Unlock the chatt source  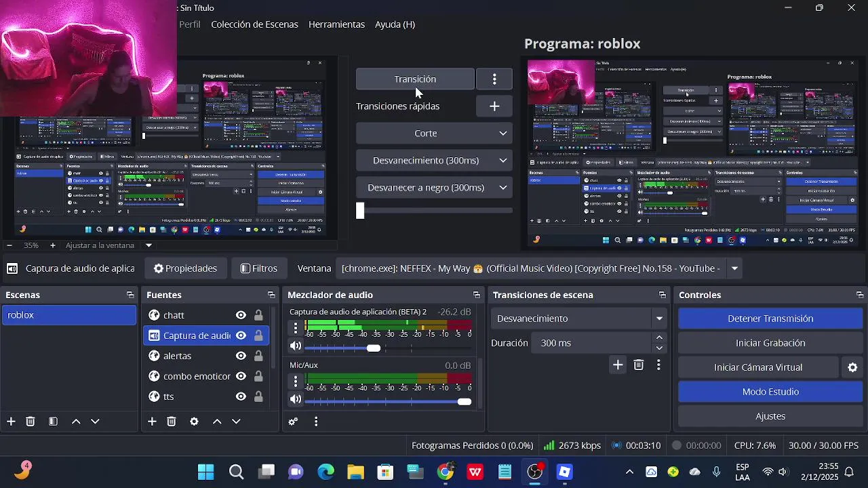(258, 315)
